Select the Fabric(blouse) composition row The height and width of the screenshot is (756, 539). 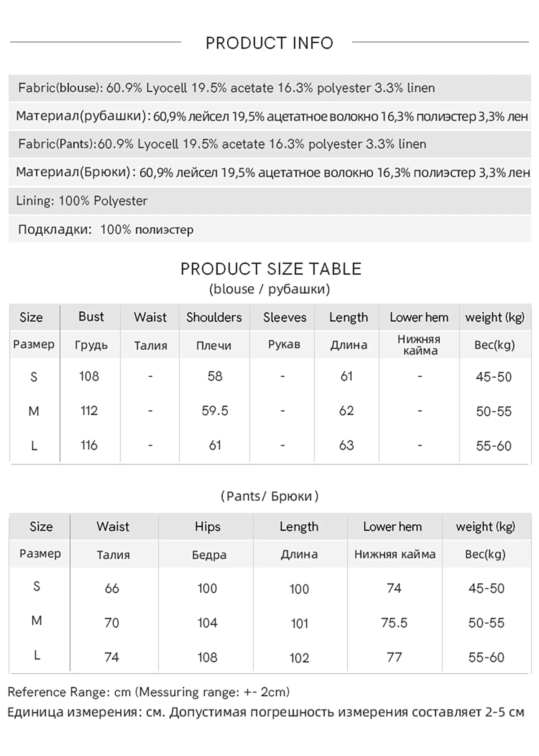[269, 88]
